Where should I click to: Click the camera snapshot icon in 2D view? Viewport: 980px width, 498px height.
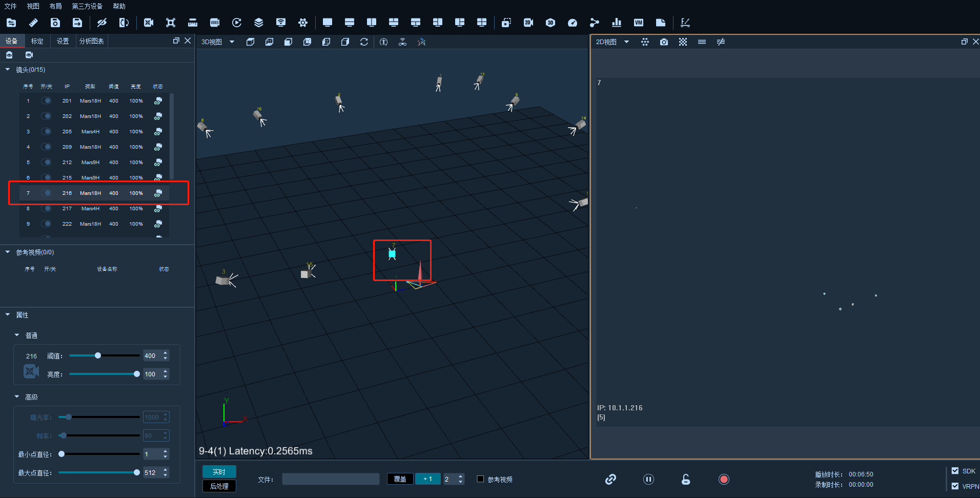click(664, 42)
